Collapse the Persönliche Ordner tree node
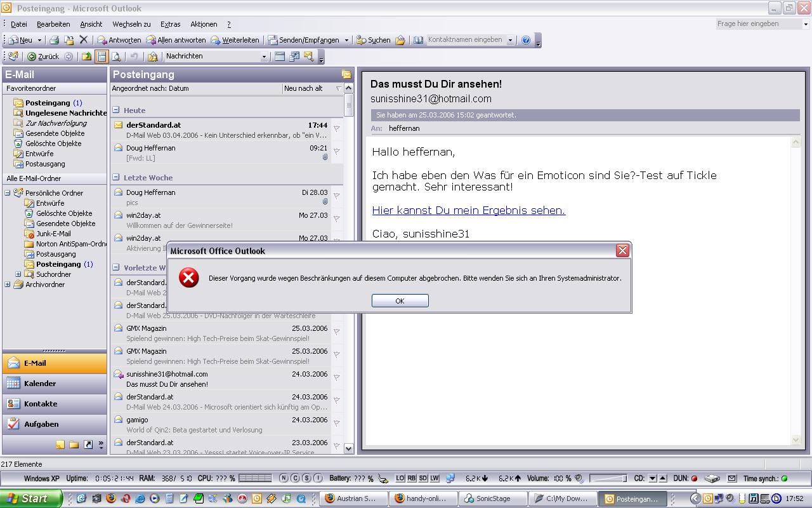Image resolution: width=812 pixels, height=508 pixels. pos(8,193)
